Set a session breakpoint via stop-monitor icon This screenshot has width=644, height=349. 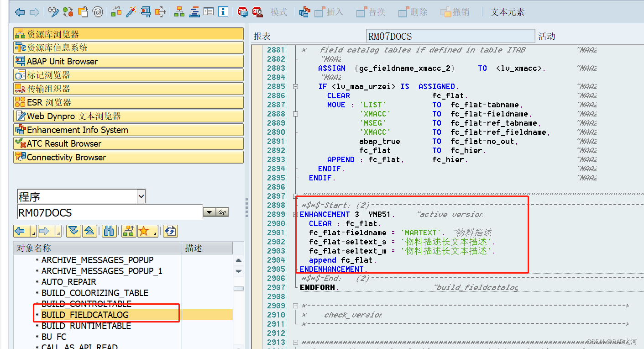pyautogui.click(x=243, y=12)
